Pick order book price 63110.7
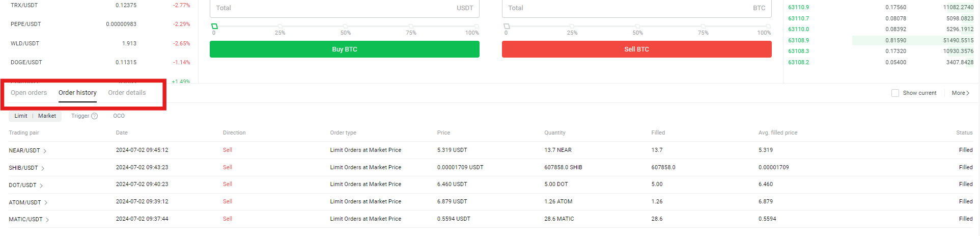The height and width of the screenshot is (236, 980). (x=798, y=18)
